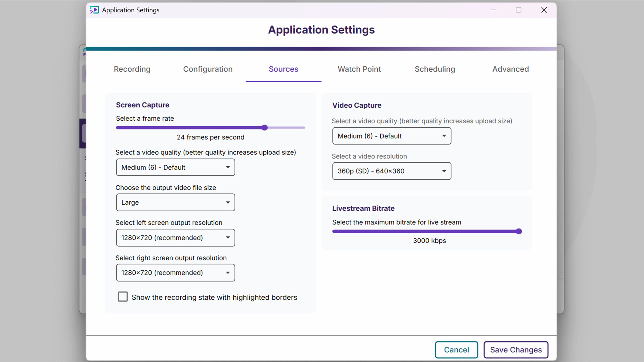This screenshot has width=644, height=362.
Task: Click the maximize window icon
Action: click(x=518, y=10)
